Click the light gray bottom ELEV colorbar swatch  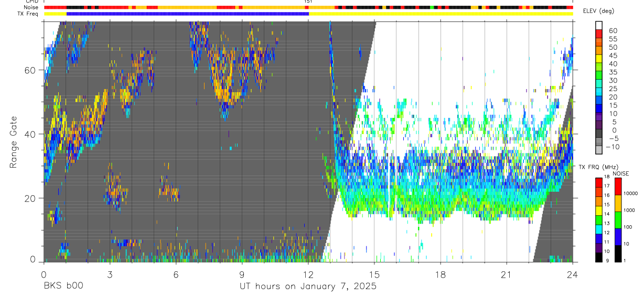point(599,149)
